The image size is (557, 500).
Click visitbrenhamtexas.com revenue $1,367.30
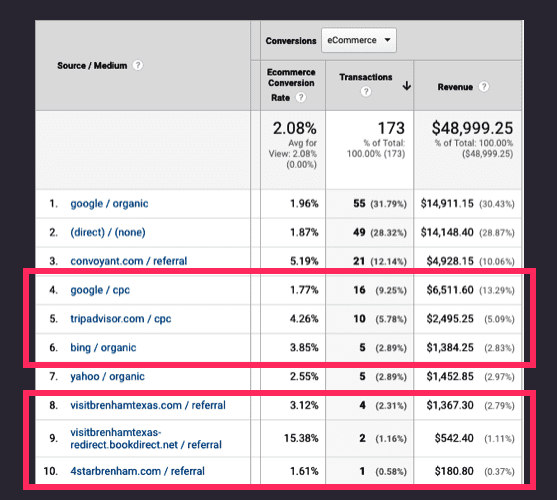450,405
